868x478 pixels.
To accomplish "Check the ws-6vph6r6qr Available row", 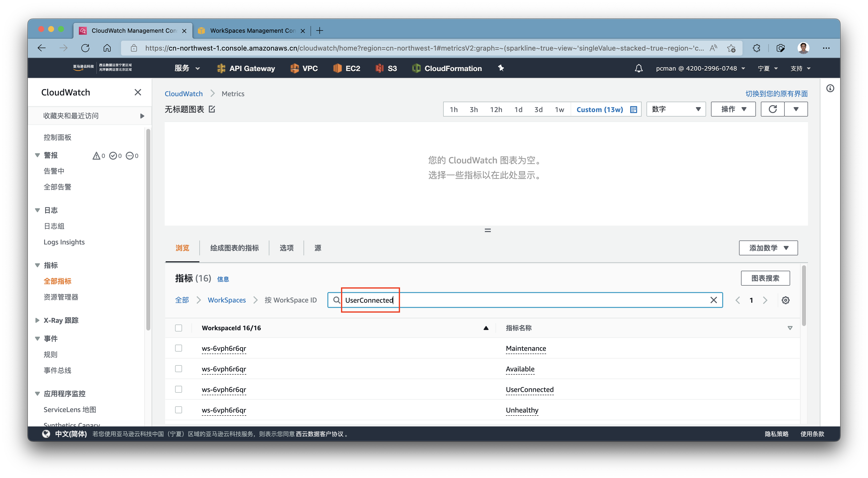I will click(x=179, y=368).
